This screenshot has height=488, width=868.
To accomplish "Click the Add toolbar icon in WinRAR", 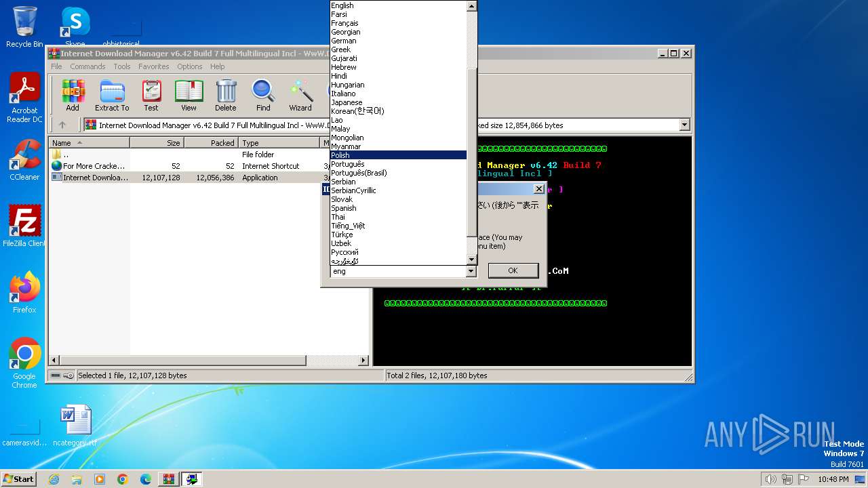I will tap(73, 95).
